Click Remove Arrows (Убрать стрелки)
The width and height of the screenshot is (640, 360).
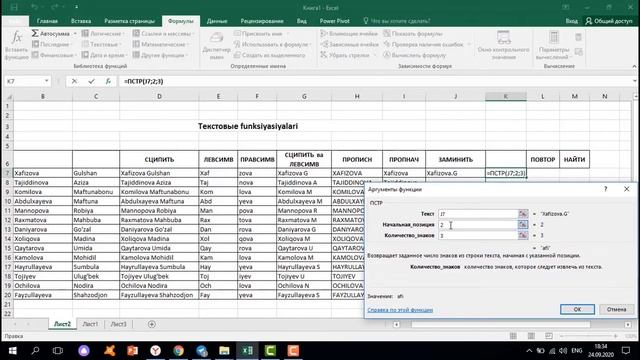[x=347, y=55]
